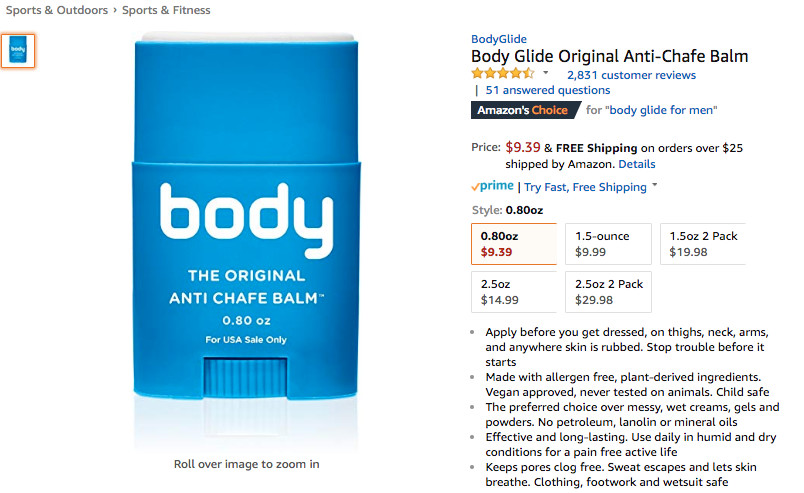Click the main Body Glide product image
804x493 pixels.
click(246, 240)
